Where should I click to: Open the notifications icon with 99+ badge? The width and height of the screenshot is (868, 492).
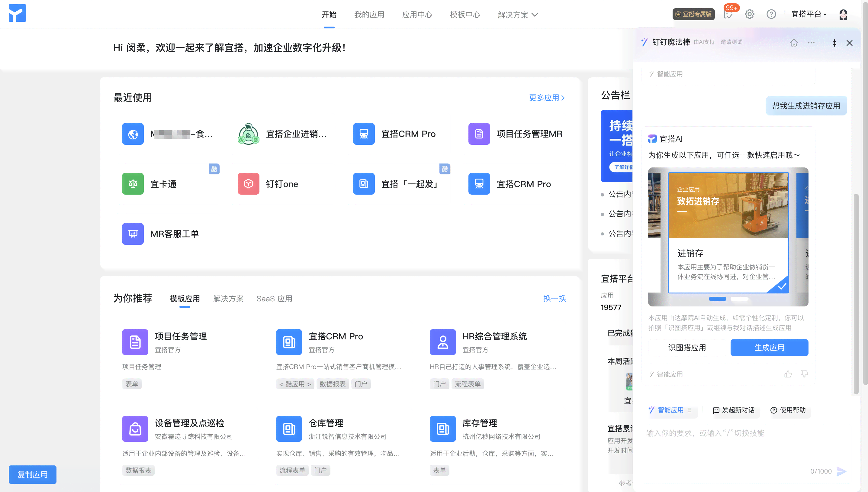click(728, 14)
